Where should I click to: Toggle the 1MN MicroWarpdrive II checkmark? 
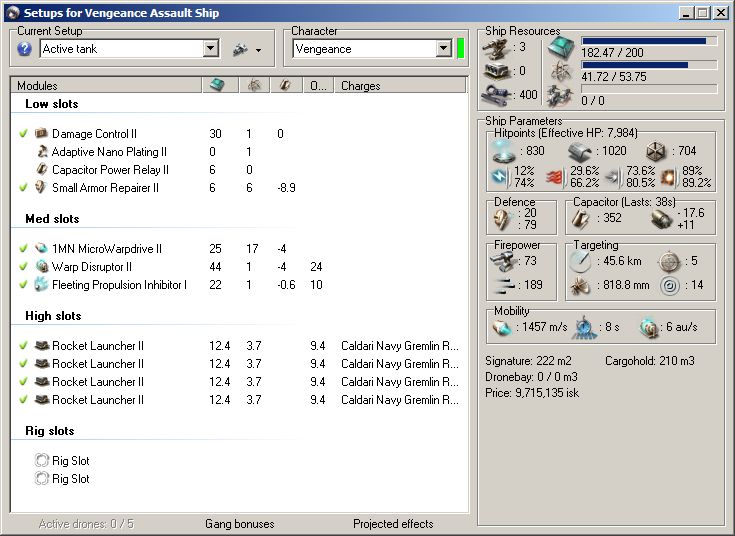[23, 249]
